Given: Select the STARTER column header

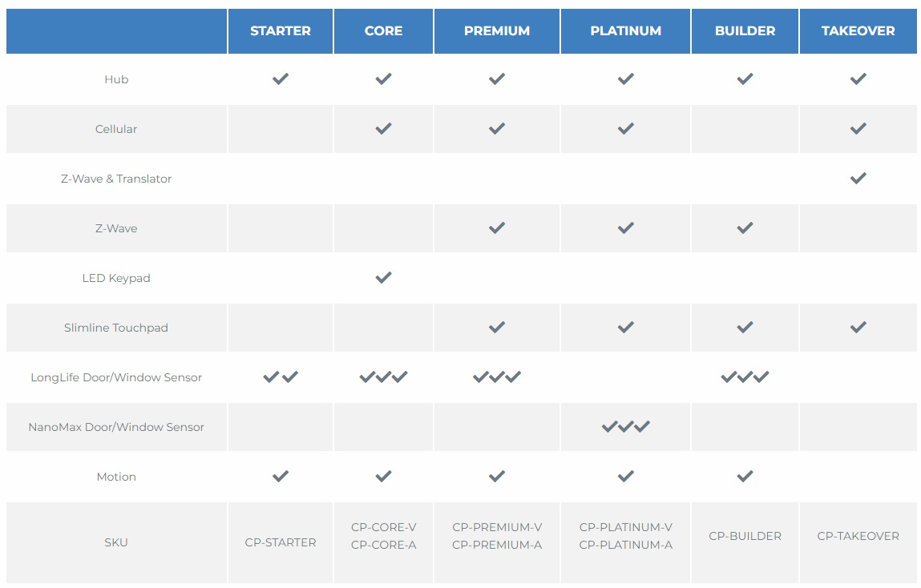Looking at the screenshot, I should click(x=281, y=31).
